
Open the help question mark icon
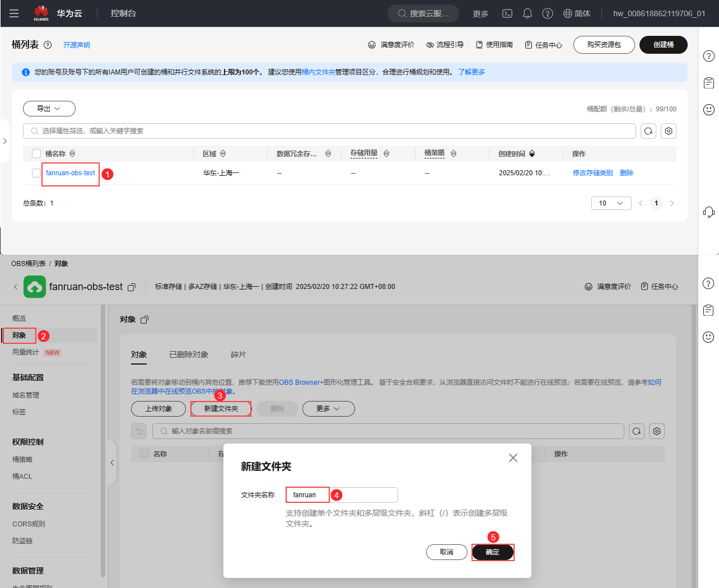(548, 13)
